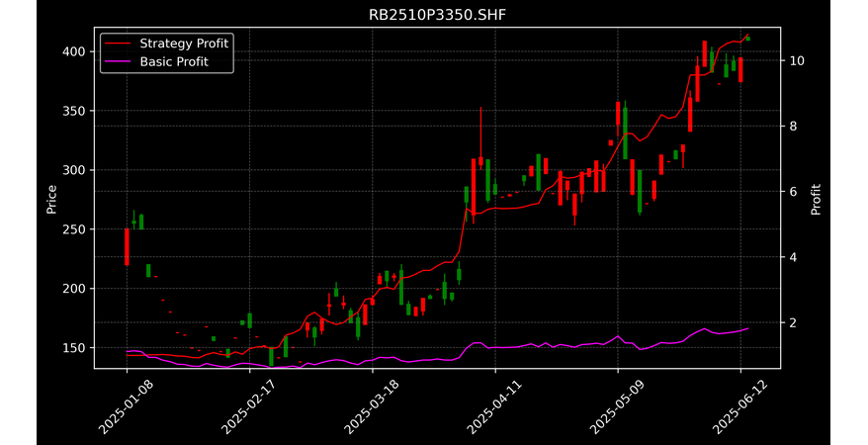Screen dimensions: 868x445
Task: Click the chart title RB2510P3350.SHF
Action: pos(437,15)
